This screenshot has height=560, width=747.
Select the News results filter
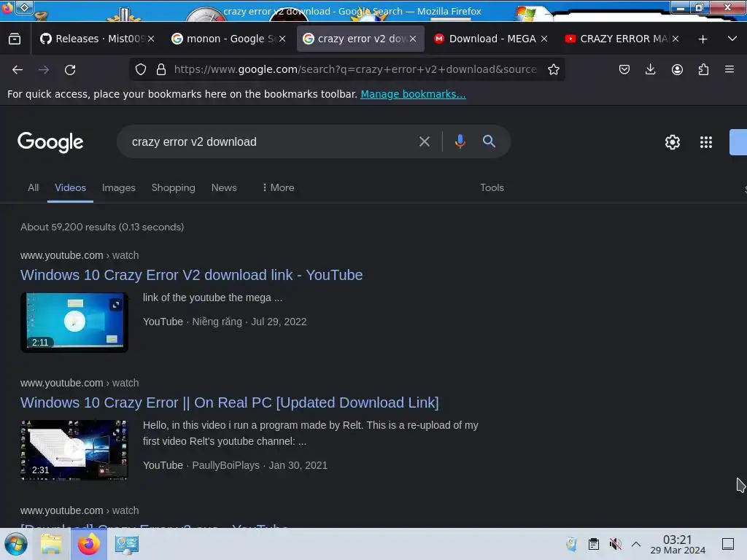point(224,187)
